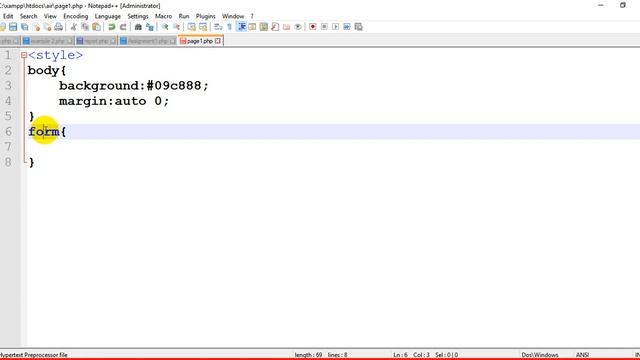This screenshot has height=360, width=640.
Task: Place cursor in 'margin:auto 0;' line
Action: coord(113,101)
